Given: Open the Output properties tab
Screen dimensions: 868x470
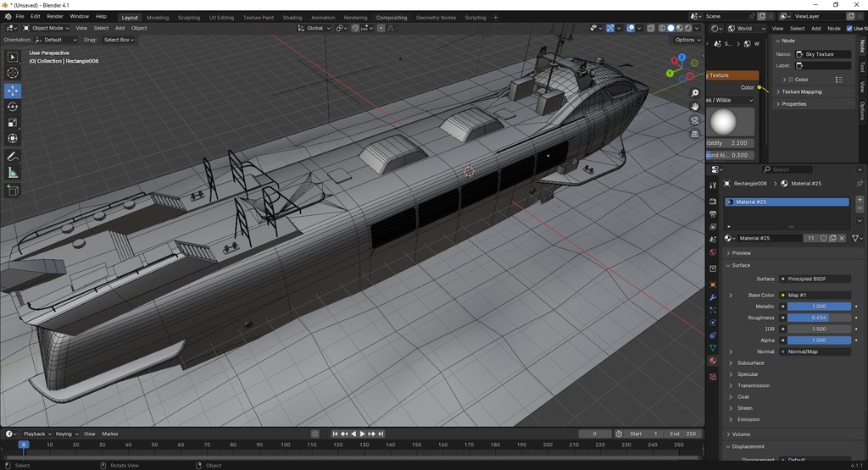Looking at the screenshot, I should coord(713,214).
